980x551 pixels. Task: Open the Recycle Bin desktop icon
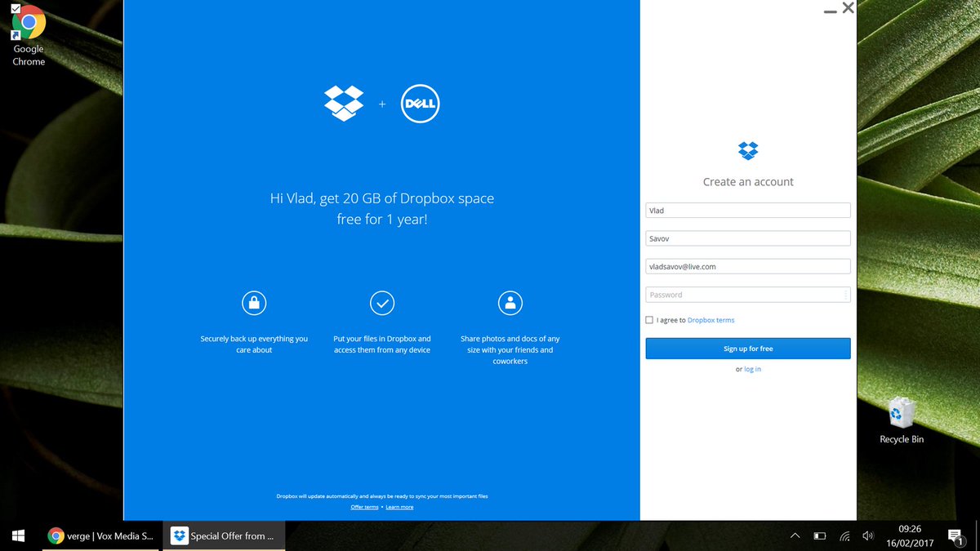pos(902,421)
